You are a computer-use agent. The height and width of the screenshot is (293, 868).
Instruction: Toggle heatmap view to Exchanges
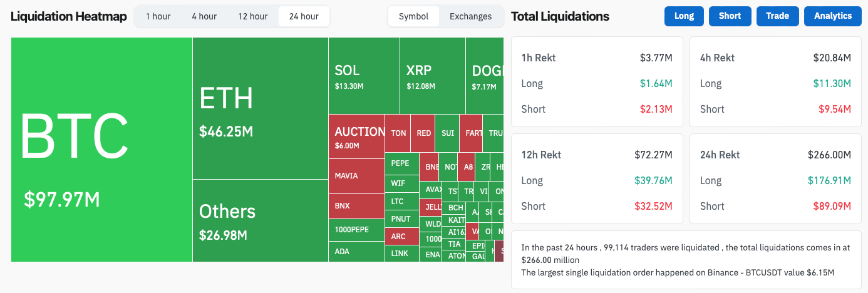click(470, 16)
